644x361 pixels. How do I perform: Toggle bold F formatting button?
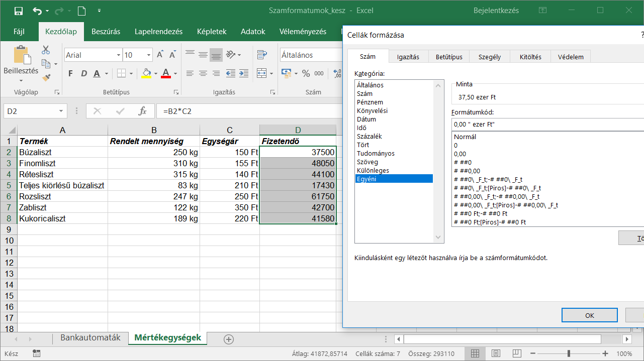click(x=70, y=74)
